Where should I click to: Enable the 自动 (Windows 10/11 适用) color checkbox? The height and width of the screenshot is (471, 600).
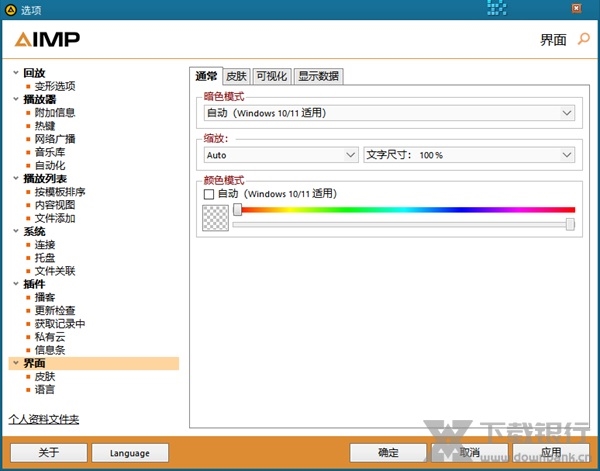209,194
